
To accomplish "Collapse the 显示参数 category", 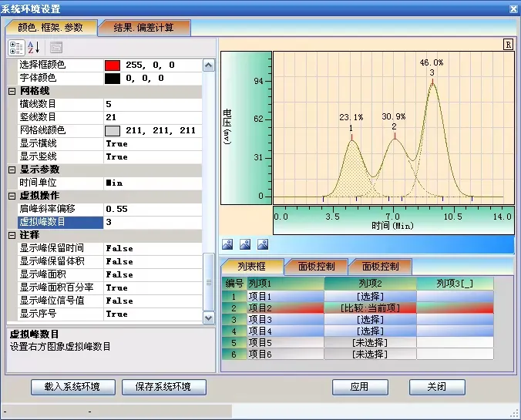I will [12, 170].
